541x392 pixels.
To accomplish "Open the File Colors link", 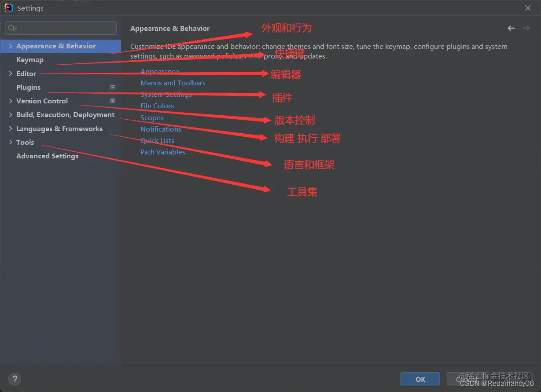I will tap(157, 106).
